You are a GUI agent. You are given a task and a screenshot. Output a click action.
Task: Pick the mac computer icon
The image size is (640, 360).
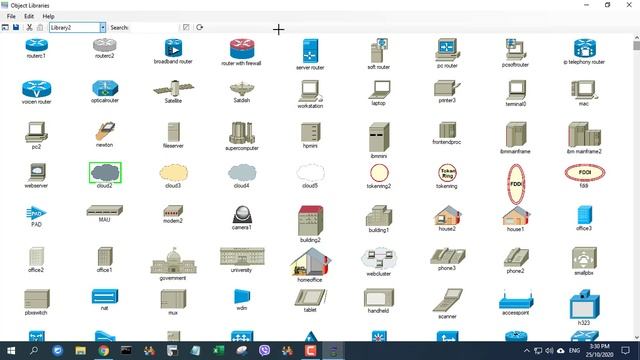tap(584, 90)
